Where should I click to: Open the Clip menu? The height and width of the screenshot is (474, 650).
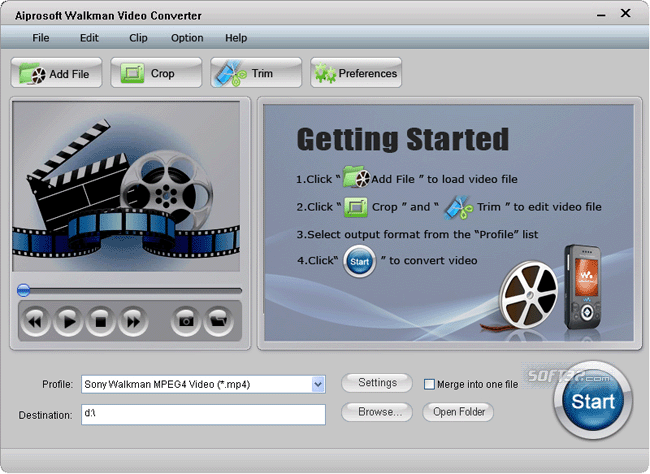[x=138, y=38]
